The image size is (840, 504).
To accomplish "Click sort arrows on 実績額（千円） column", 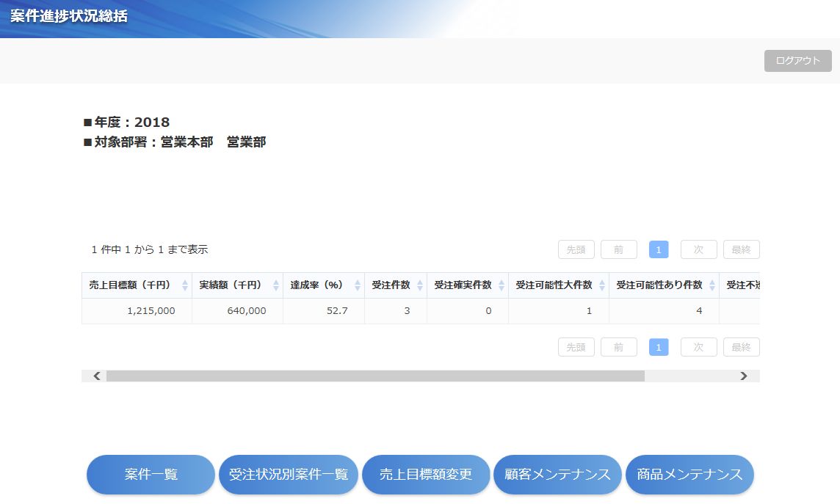I will pos(276,285).
